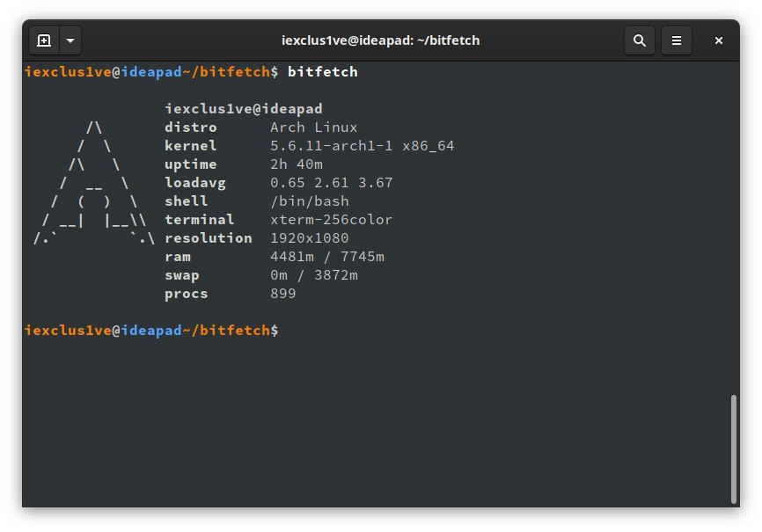The width and height of the screenshot is (762, 532).
Task: Click the ram label
Action: (178, 257)
